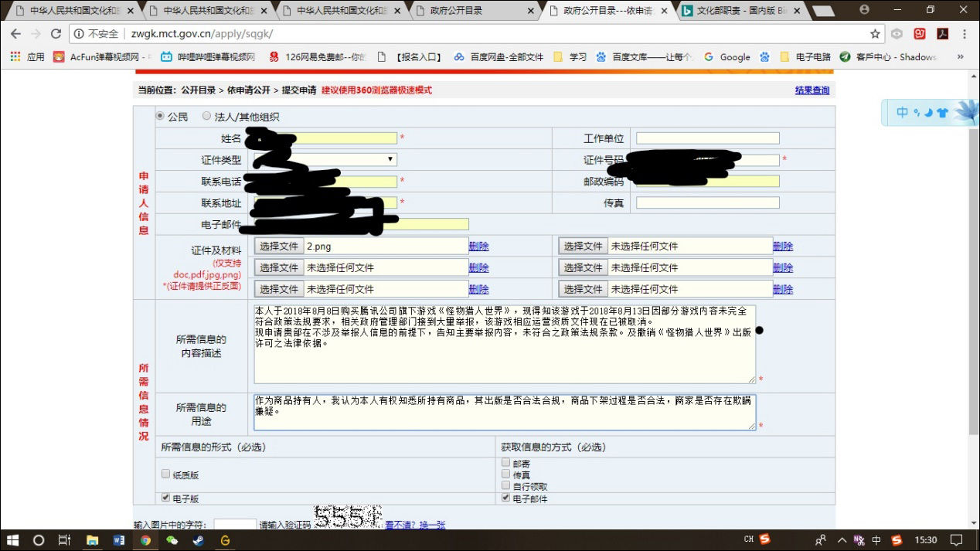This screenshot has height=551, width=980.
Task: Click the 工作单位 input field
Action: (707, 138)
